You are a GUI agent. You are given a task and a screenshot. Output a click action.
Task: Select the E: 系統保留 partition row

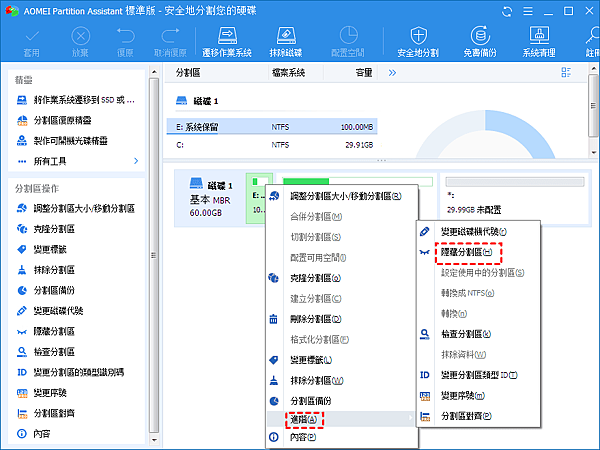pyautogui.click(x=272, y=127)
